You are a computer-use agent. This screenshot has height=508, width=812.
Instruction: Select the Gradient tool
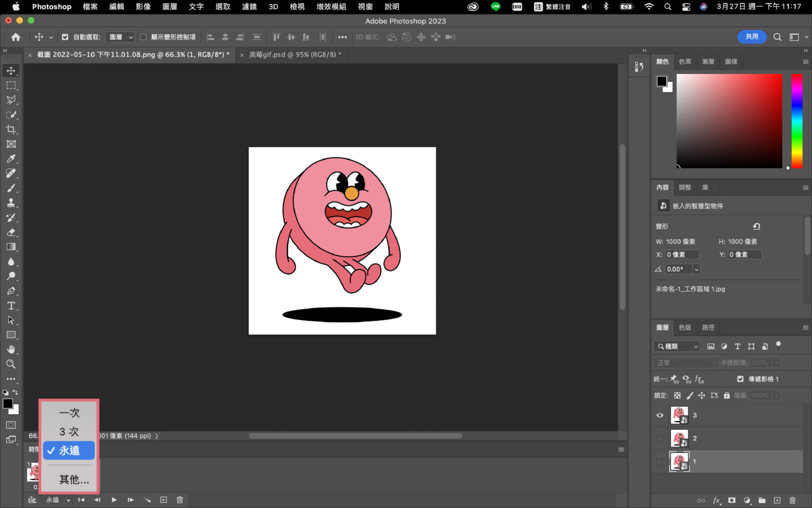click(11, 247)
